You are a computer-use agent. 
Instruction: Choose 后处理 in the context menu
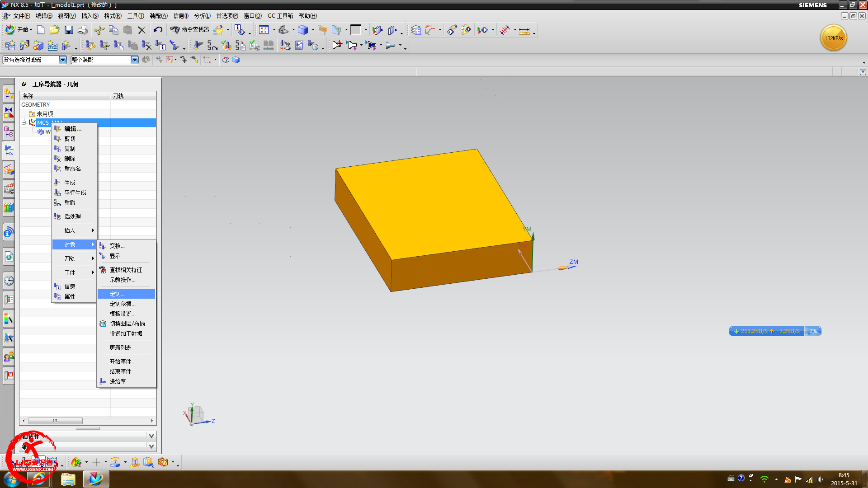(x=74, y=216)
